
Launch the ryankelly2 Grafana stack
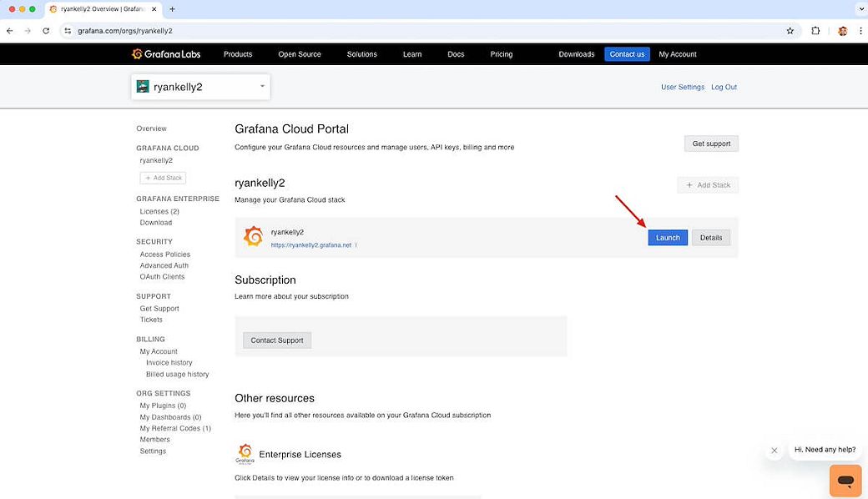667,237
